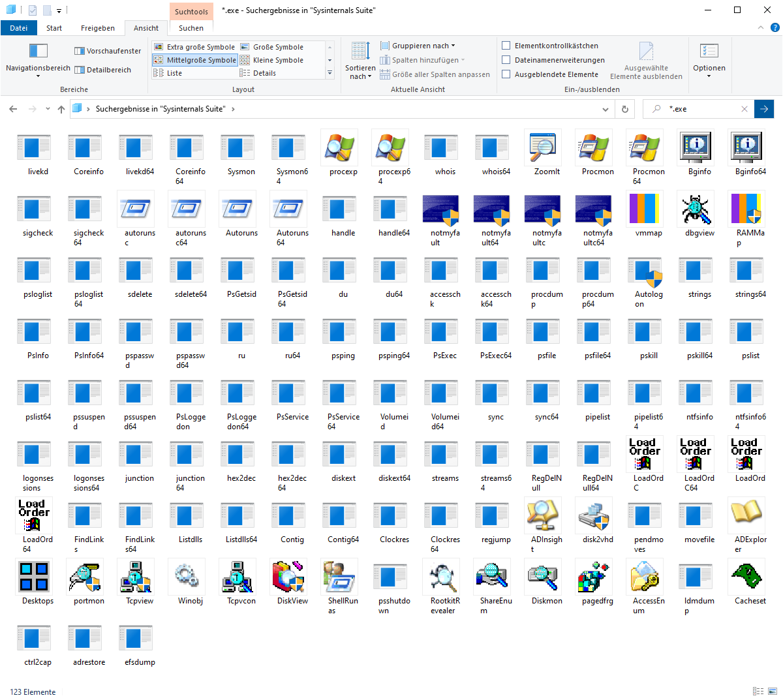Refresh the search results

[625, 109]
